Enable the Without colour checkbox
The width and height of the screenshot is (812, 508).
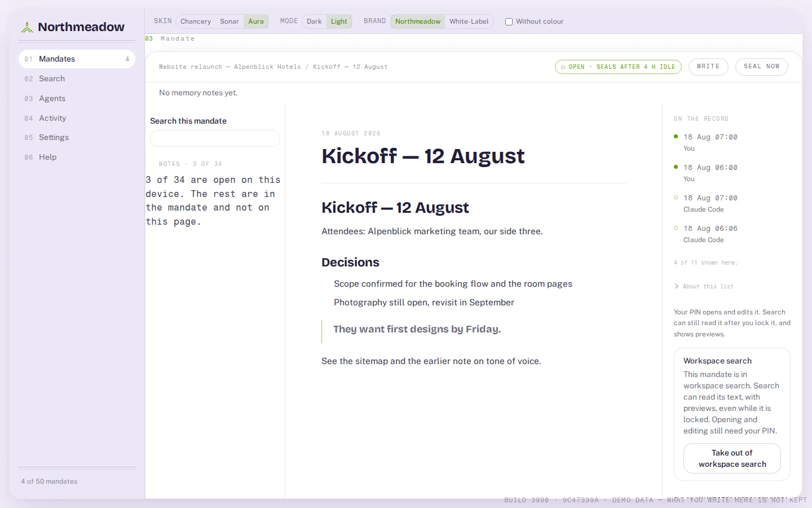509,21
